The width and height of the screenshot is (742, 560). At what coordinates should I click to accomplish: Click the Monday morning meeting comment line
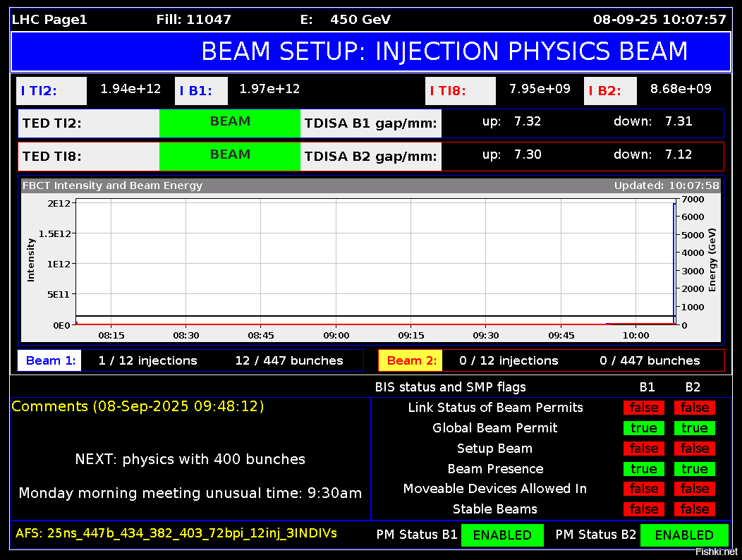190,493
